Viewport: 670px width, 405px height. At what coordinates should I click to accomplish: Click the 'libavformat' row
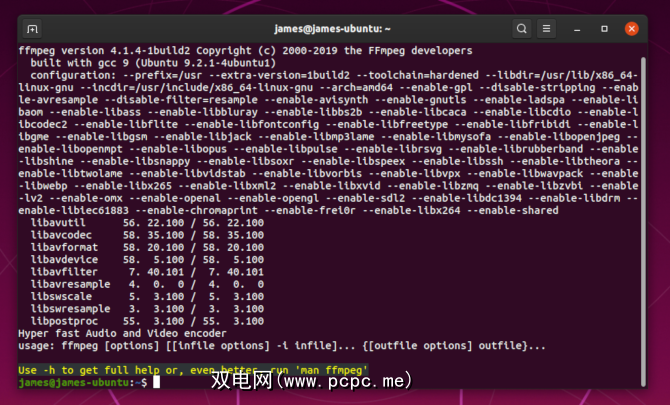[147, 248]
